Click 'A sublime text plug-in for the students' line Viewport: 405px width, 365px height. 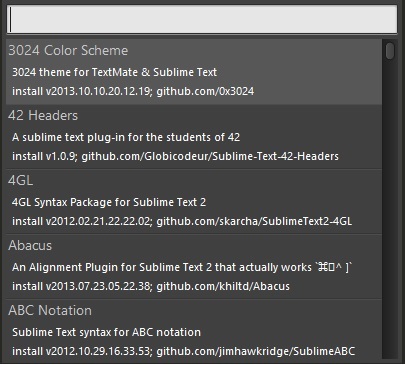[126, 137]
